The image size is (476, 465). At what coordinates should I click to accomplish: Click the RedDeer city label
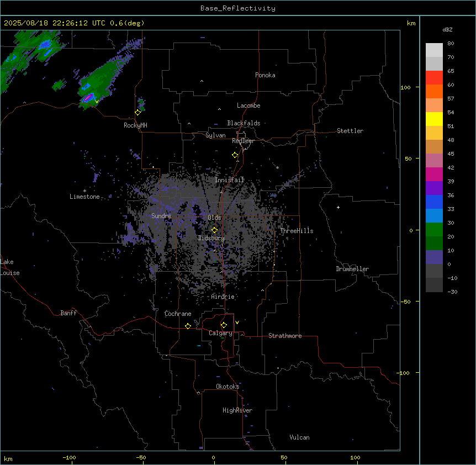pos(243,141)
